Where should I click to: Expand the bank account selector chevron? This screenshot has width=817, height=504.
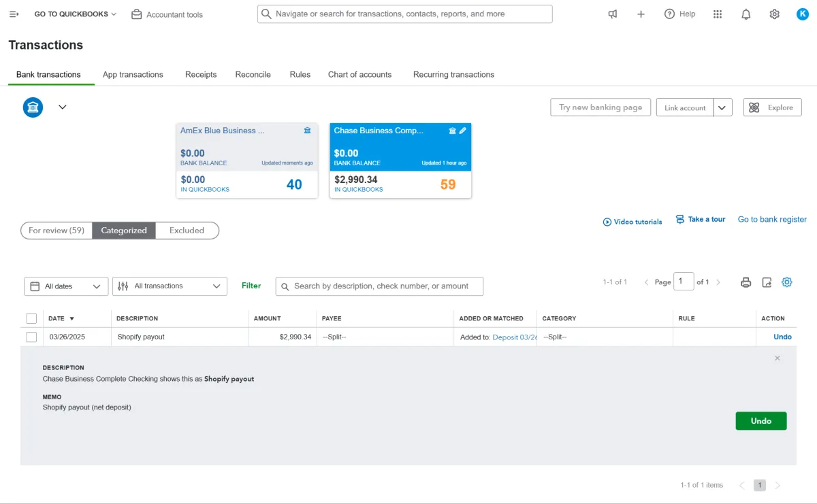[63, 107]
